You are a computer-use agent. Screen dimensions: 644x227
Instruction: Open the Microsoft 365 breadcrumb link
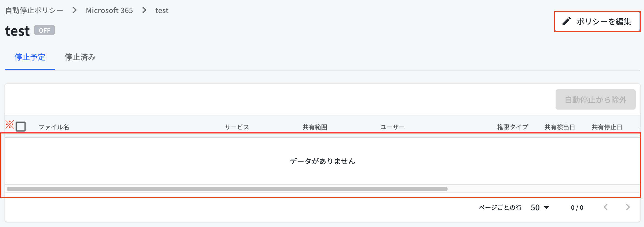(x=109, y=10)
